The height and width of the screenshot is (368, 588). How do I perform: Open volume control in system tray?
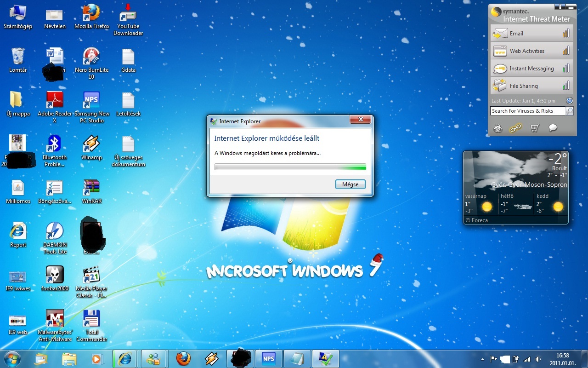tap(538, 359)
